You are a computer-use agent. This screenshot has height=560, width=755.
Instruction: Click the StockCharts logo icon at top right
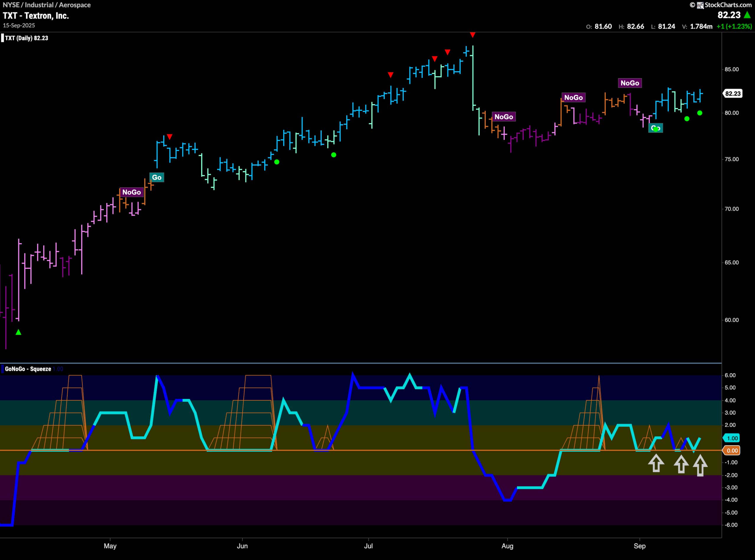[x=700, y=5]
